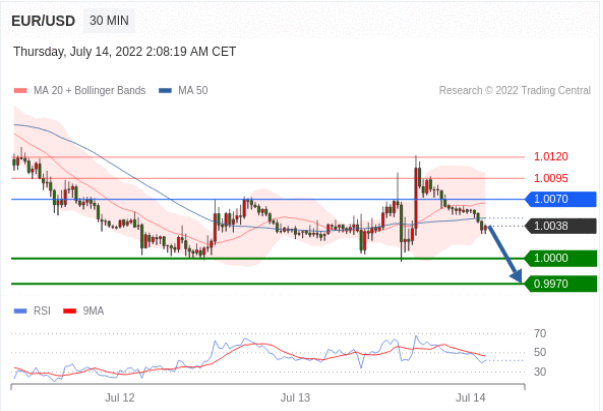This screenshot has width=603, height=411.
Task: Click the chart date and time heading
Action: tap(125, 50)
